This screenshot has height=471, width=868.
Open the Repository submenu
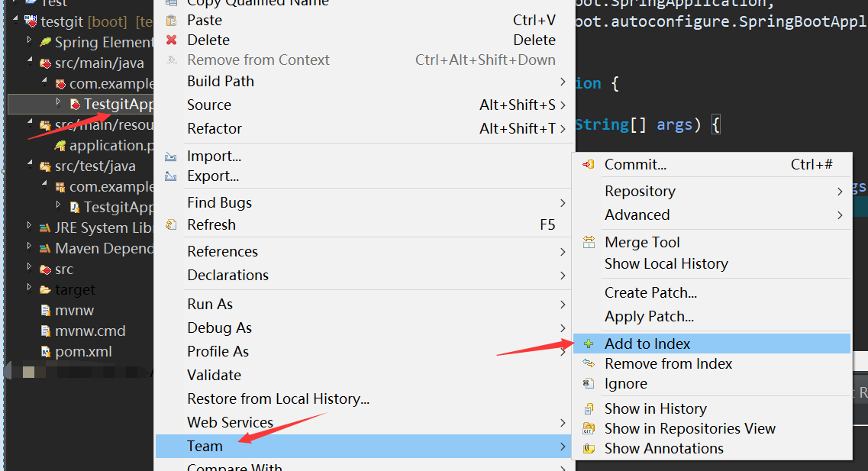coord(712,191)
